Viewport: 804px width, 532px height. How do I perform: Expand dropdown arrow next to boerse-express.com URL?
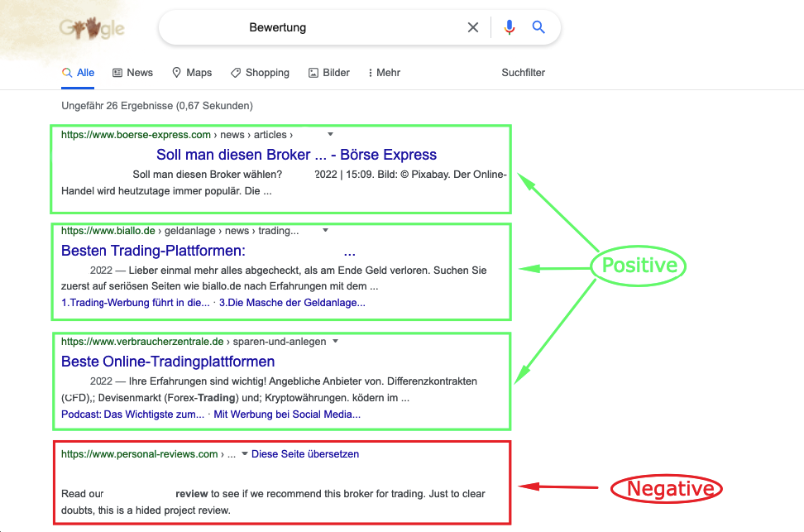point(331,134)
